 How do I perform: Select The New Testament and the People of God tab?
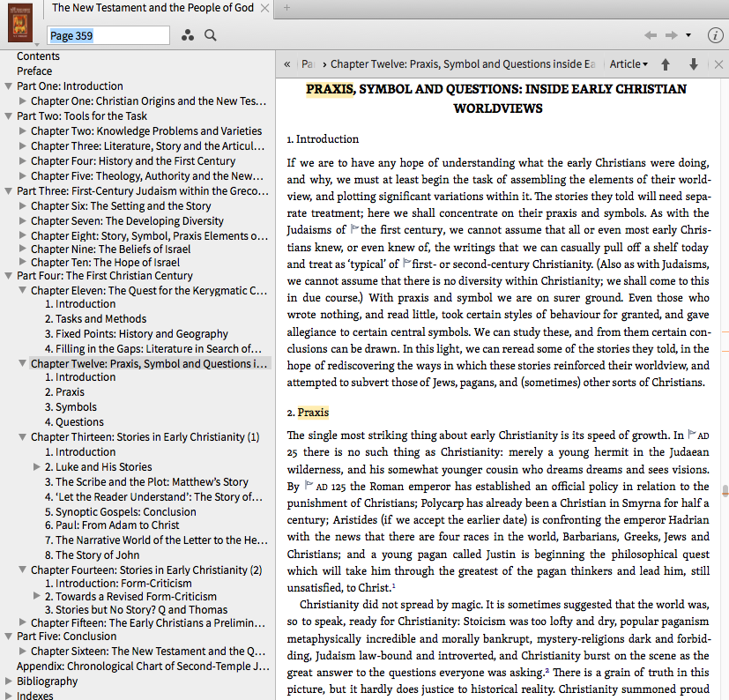(x=152, y=8)
